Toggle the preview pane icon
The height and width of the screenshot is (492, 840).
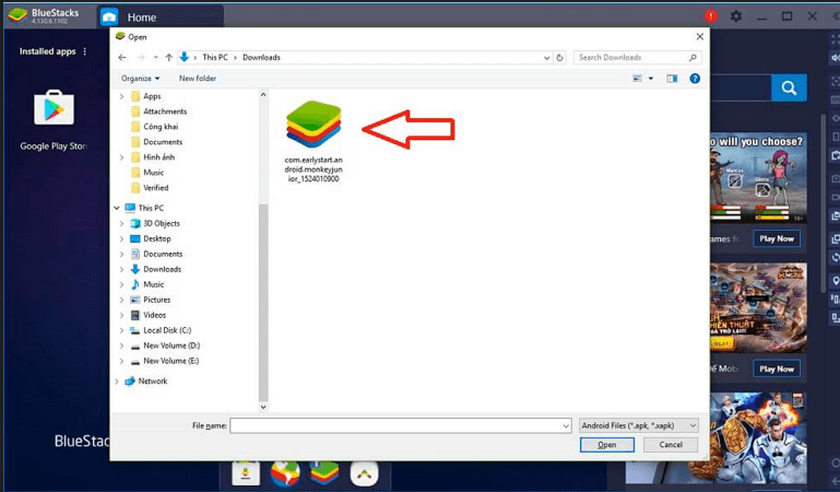[672, 78]
